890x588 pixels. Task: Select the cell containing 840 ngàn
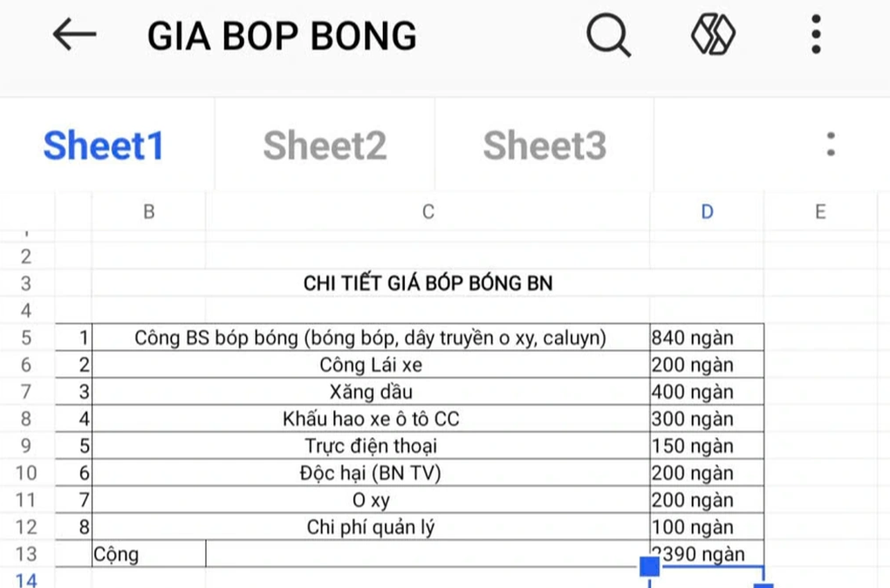(x=707, y=338)
